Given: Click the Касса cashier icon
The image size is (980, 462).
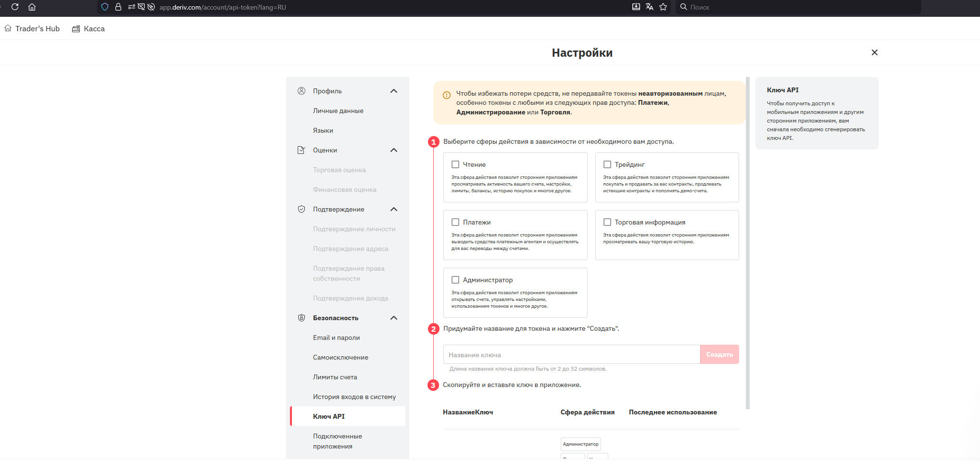Looking at the screenshot, I should pos(75,29).
